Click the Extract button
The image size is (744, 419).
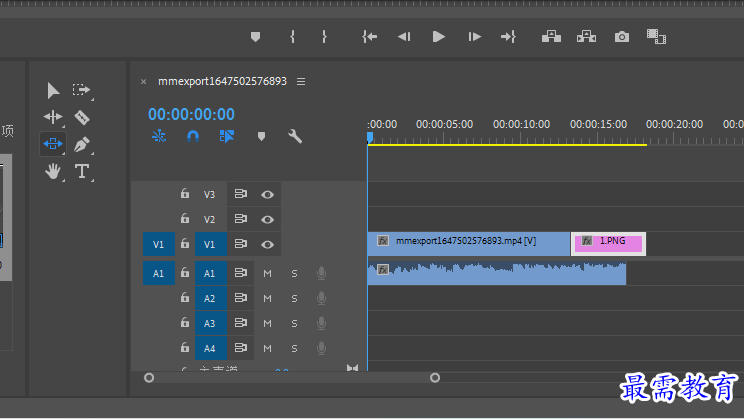(x=586, y=37)
